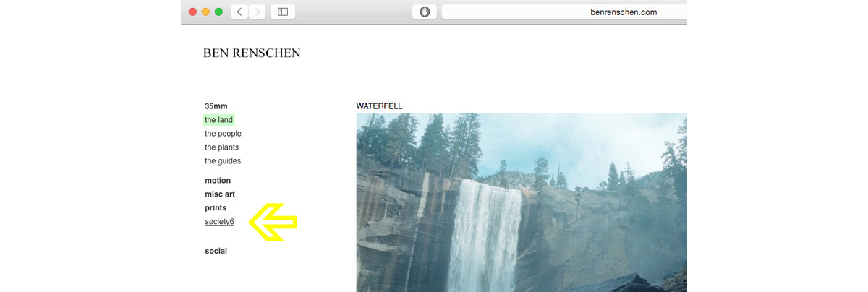Open the highlighted 'the land' gallery
Image resolution: width=868 pixels, height=292 pixels.
[218, 120]
